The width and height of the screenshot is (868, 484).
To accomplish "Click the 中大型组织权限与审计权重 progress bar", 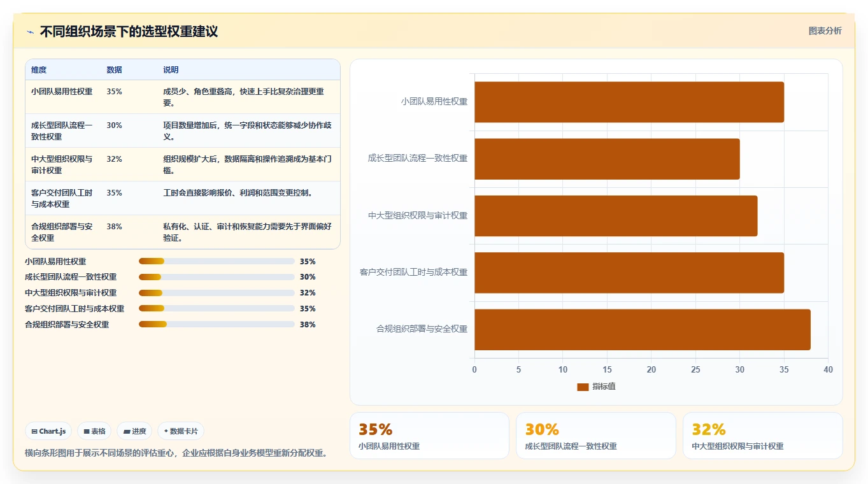I will pyautogui.click(x=217, y=293).
